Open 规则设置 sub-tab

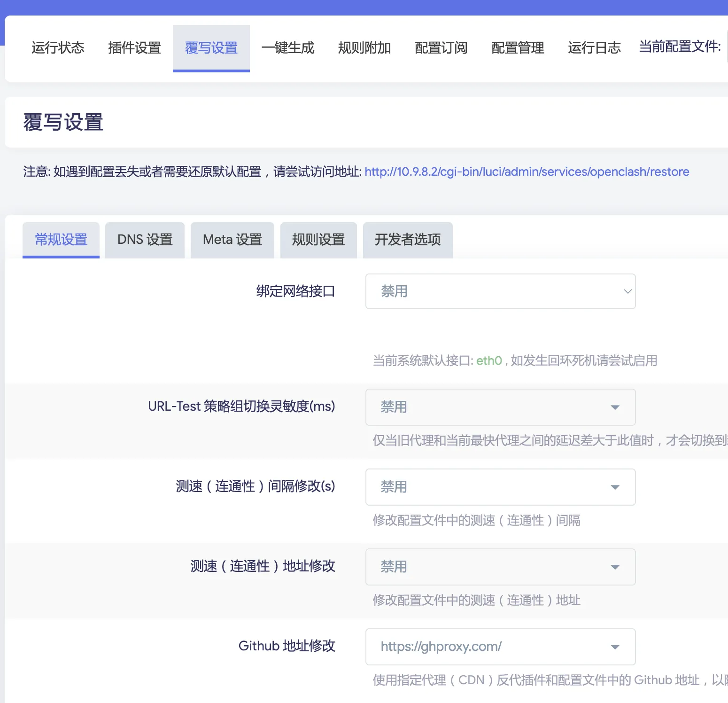318,240
